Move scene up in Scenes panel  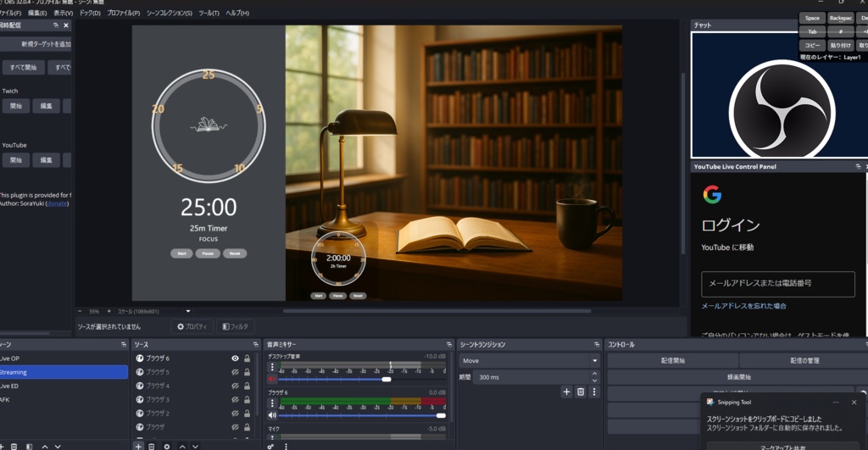pyautogui.click(x=45, y=446)
